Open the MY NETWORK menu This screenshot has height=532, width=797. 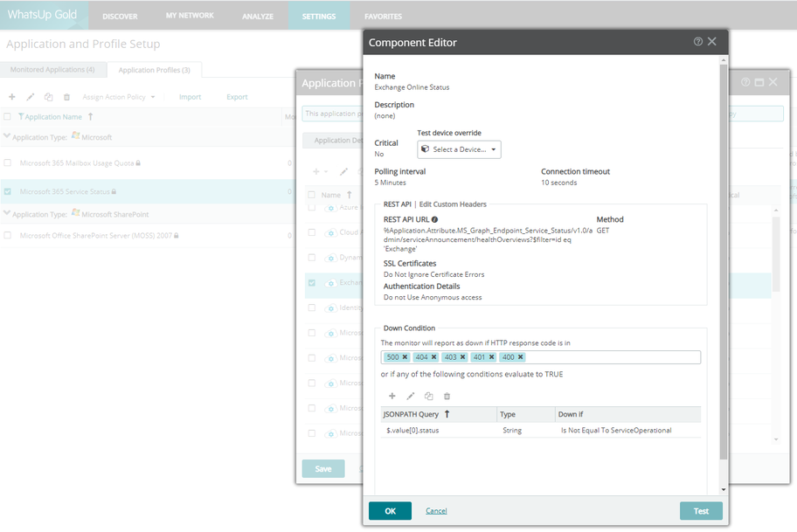click(x=190, y=16)
